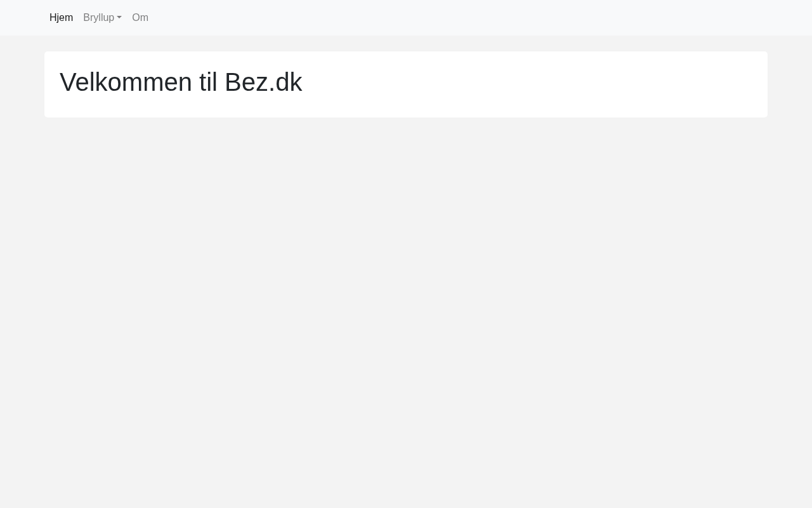Viewport: 812px width, 508px height.
Task: Click the Bez.dk text in the heading
Action: coord(263,83)
